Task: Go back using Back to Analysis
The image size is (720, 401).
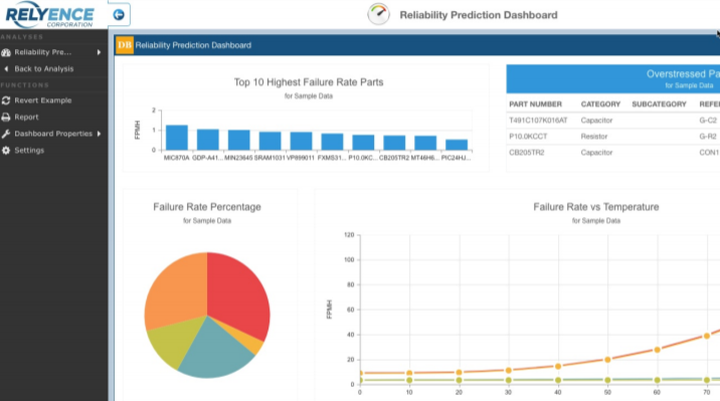Action: click(43, 69)
